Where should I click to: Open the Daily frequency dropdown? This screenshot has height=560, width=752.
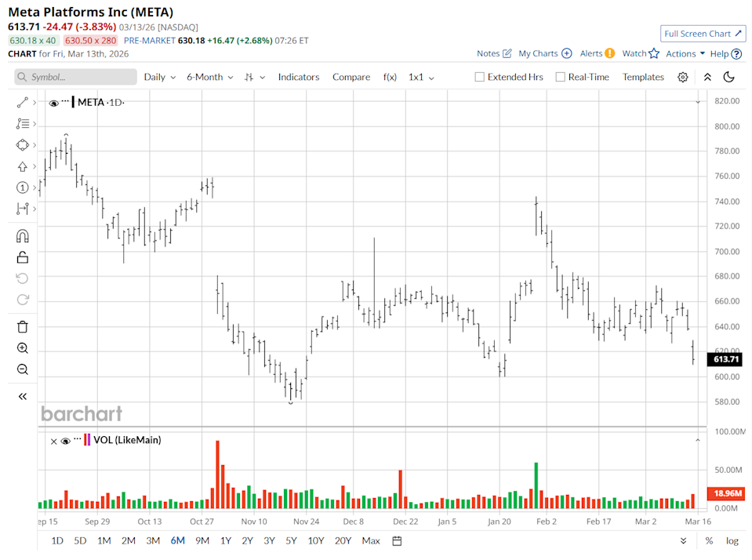159,77
